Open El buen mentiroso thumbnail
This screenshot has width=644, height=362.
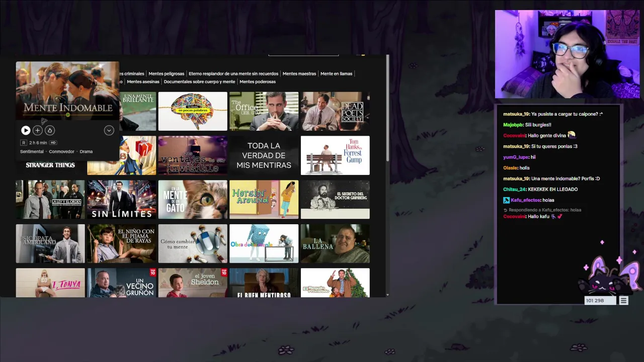point(264,283)
